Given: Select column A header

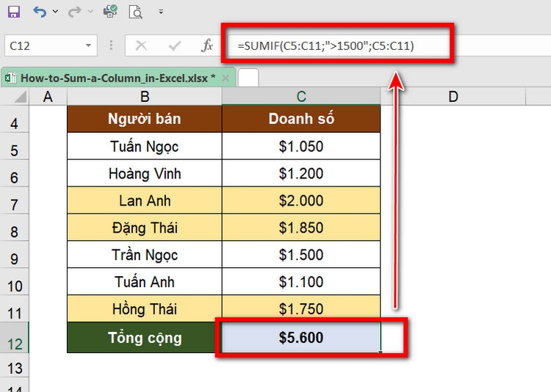Looking at the screenshot, I should 48,97.
